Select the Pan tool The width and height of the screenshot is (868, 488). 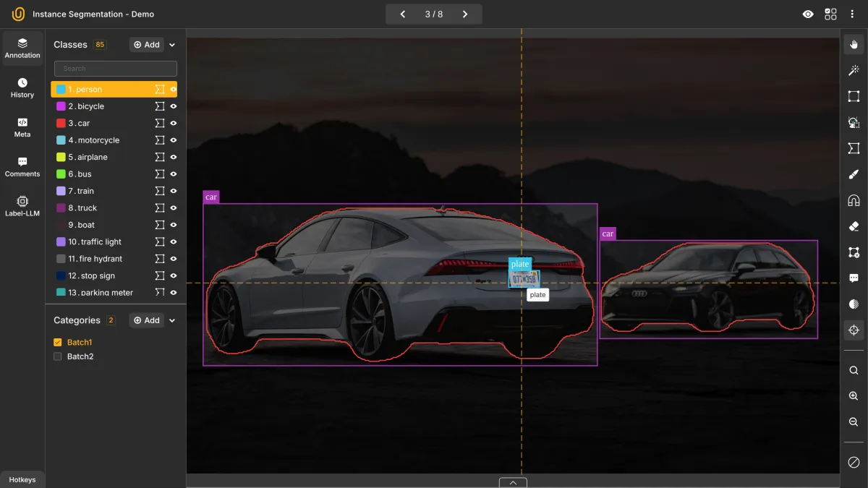tap(852, 44)
